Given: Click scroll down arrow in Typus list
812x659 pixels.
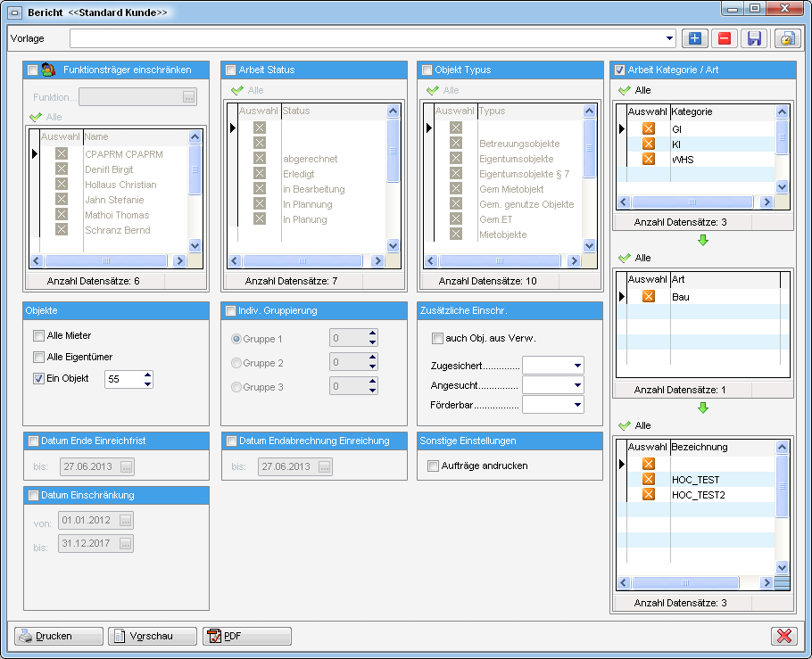Looking at the screenshot, I should [x=589, y=245].
